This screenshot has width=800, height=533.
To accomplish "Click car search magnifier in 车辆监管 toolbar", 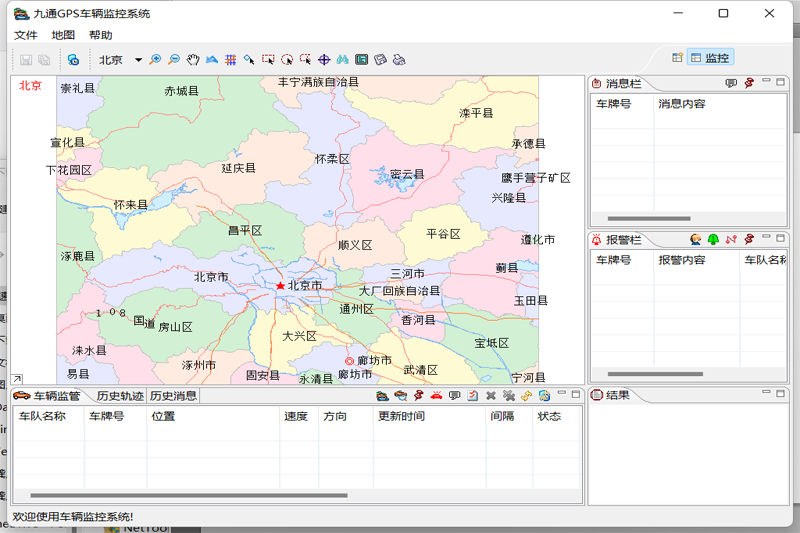I will click(401, 395).
